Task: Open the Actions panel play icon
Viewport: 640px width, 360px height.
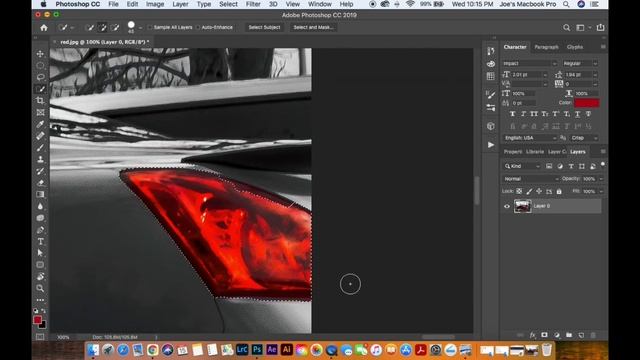Action: click(491, 145)
